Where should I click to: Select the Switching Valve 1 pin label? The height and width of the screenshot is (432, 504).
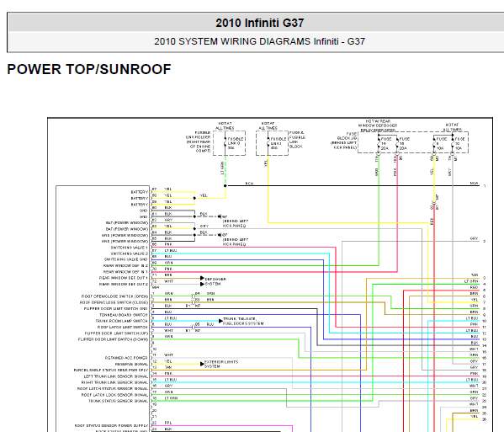point(130,248)
